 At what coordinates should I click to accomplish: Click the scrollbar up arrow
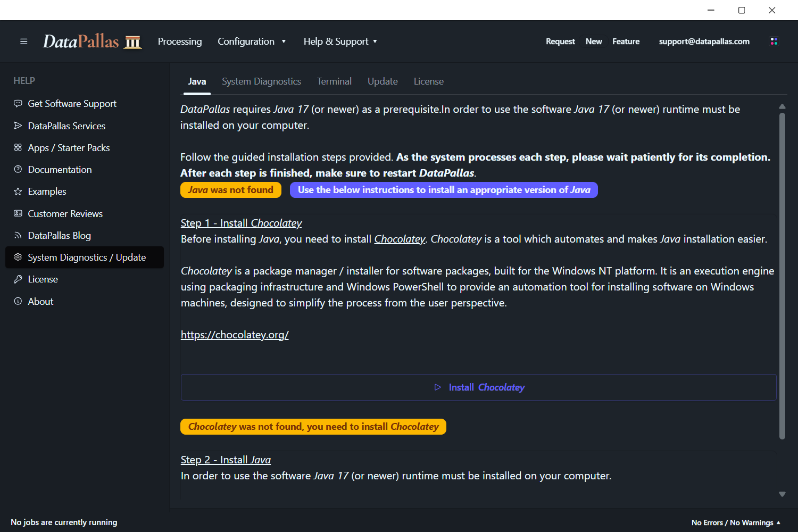(x=782, y=106)
